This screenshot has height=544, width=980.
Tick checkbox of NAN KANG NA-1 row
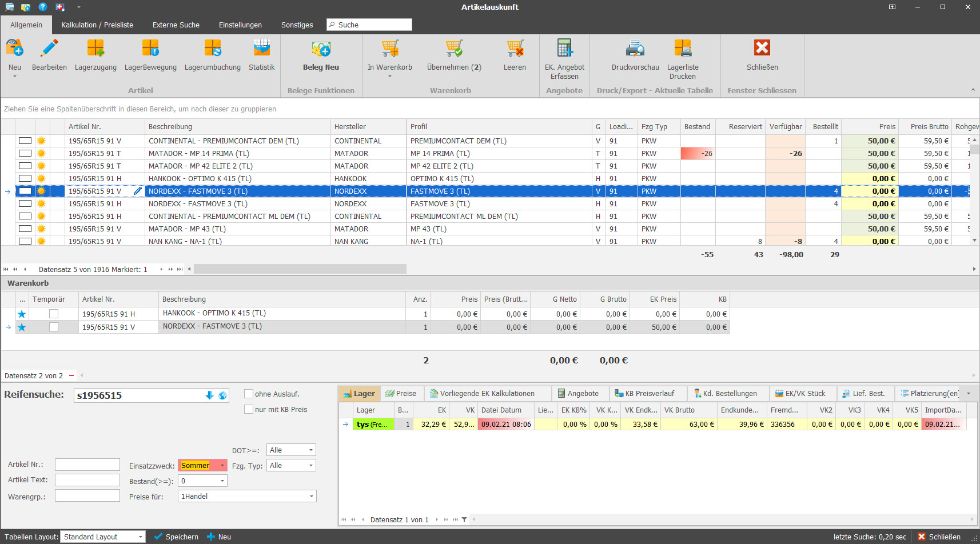click(25, 241)
